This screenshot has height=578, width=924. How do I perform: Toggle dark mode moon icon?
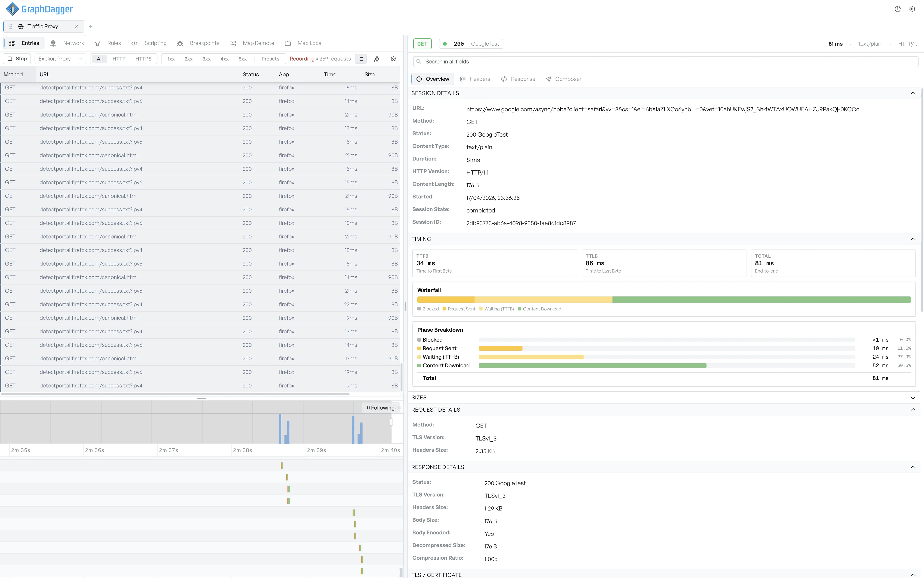coord(898,9)
